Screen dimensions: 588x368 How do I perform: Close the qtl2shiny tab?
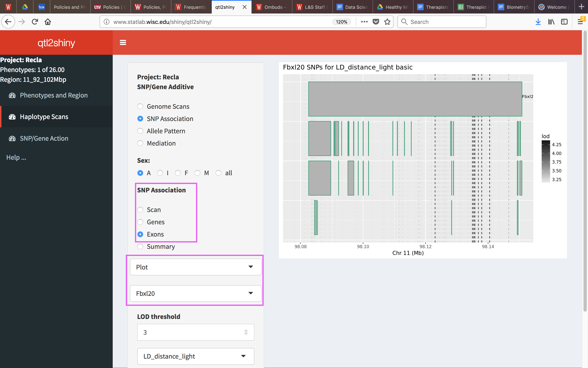click(244, 7)
